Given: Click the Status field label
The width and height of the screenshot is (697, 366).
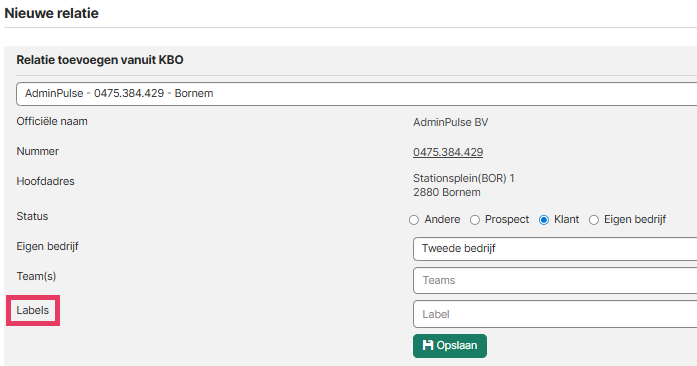Looking at the screenshot, I should point(32,216).
